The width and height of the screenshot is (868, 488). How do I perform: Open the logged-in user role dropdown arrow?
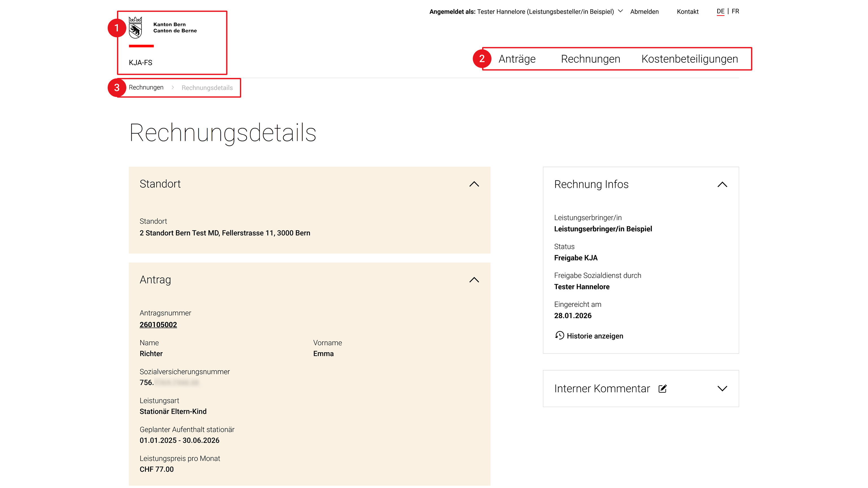[x=620, y=11]
